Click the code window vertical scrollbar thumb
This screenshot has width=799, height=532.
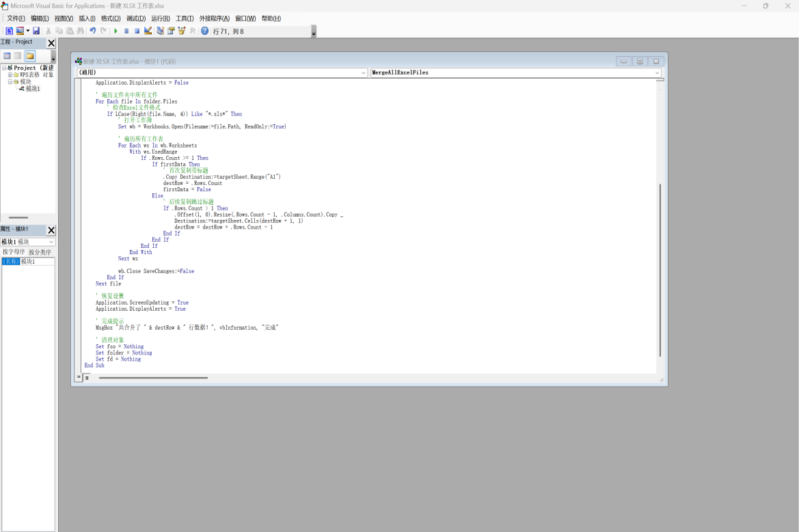[660, 270]
